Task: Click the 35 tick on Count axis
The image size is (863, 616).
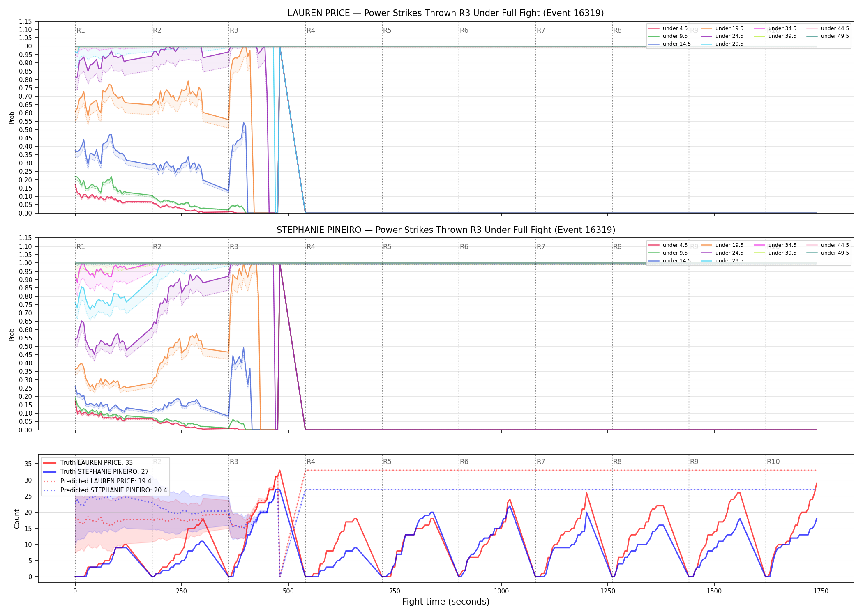Action: click(28, 464)
